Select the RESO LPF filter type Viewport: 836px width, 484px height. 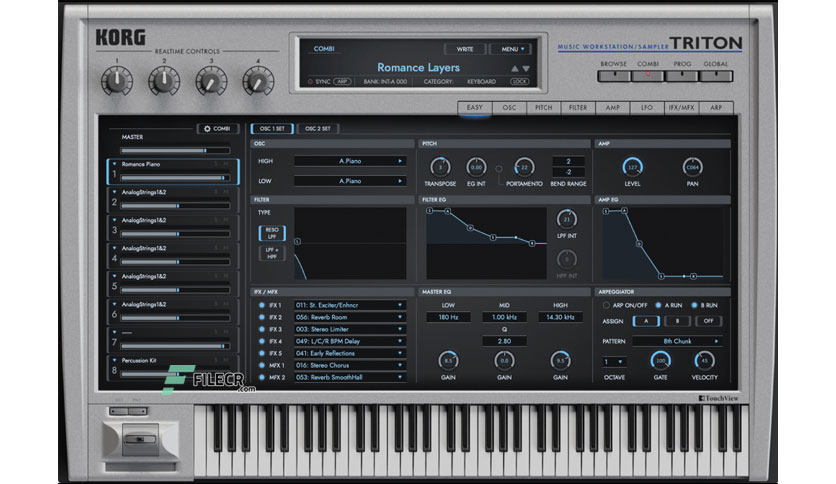point(272,233)
